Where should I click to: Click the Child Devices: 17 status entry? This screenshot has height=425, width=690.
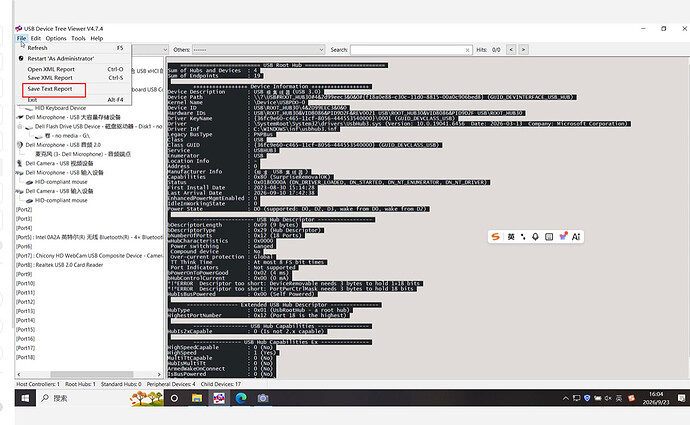[221, 384]
